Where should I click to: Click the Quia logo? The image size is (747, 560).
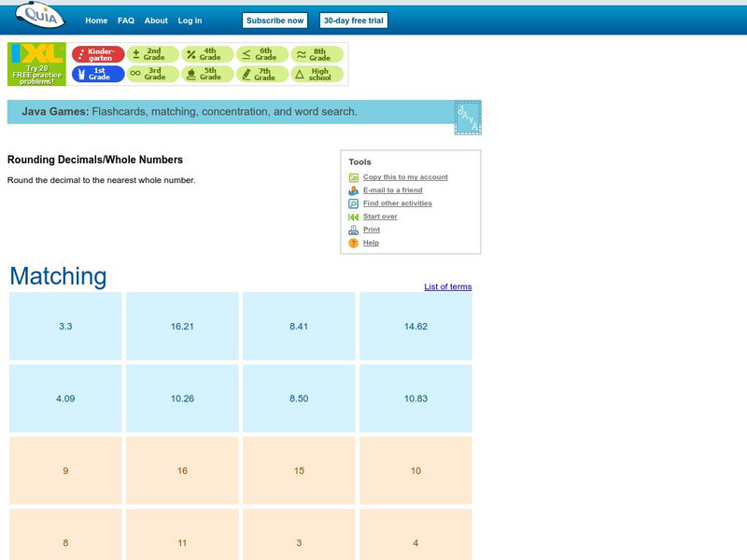pos(39,17)
